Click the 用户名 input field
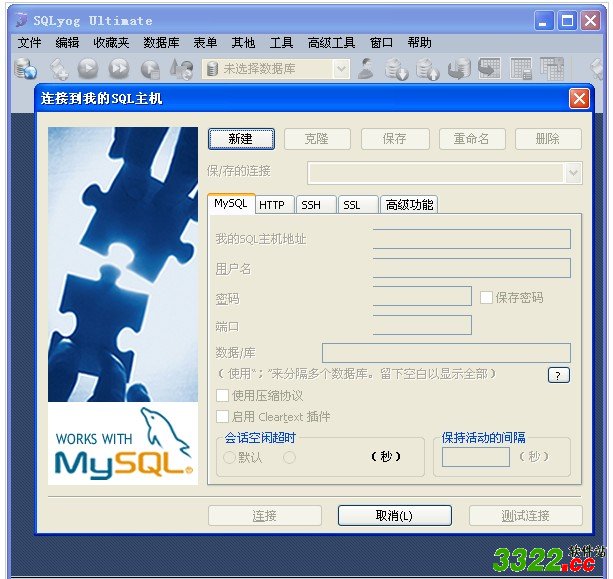Image resolution: width=613 pixels, height=579 pixels. point(471,268)
